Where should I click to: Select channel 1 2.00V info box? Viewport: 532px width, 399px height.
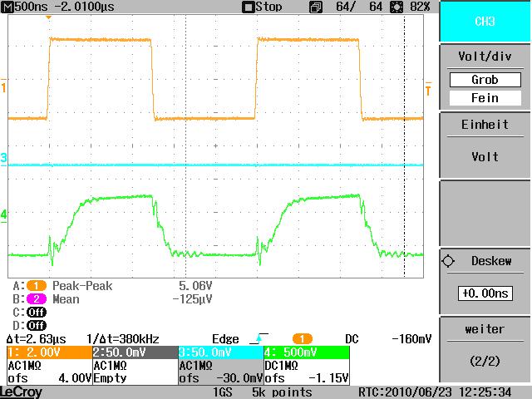click(x=50, y=366)
